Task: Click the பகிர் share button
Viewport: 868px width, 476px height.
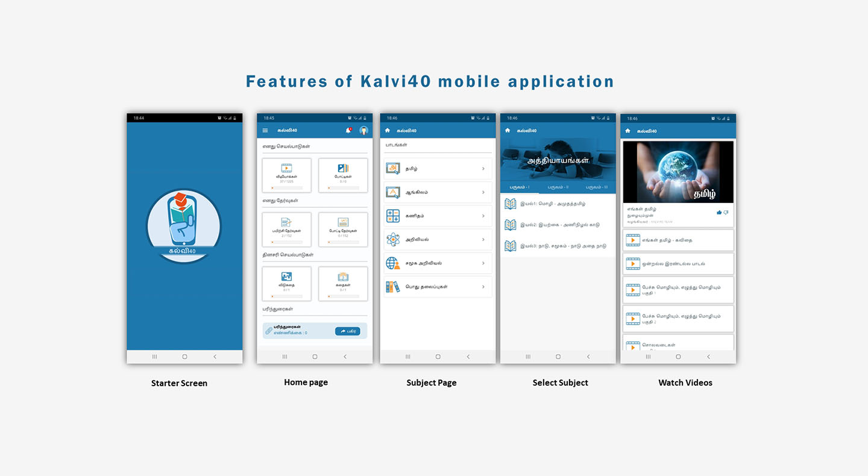Action: click(x=348, y=331)
